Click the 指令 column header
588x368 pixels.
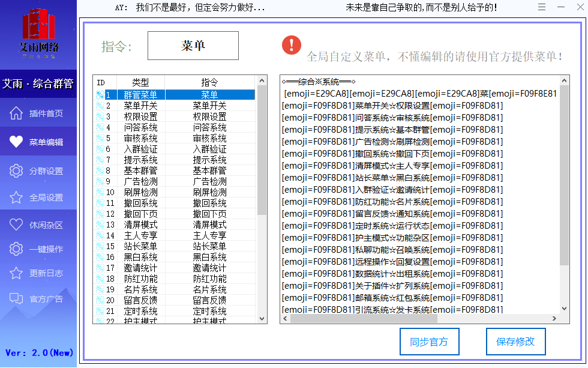(209, 82)
